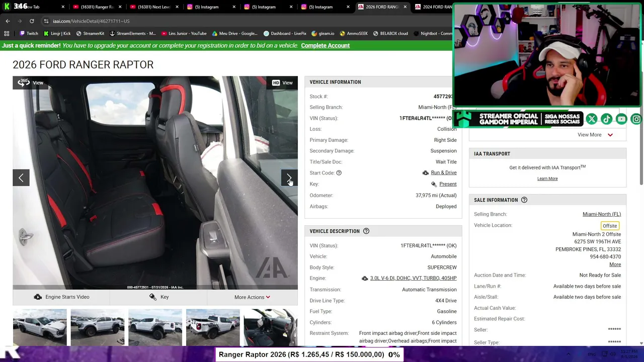644x362 pixels.
Task: Expand the View More section
Action: [x=595, y=135]
